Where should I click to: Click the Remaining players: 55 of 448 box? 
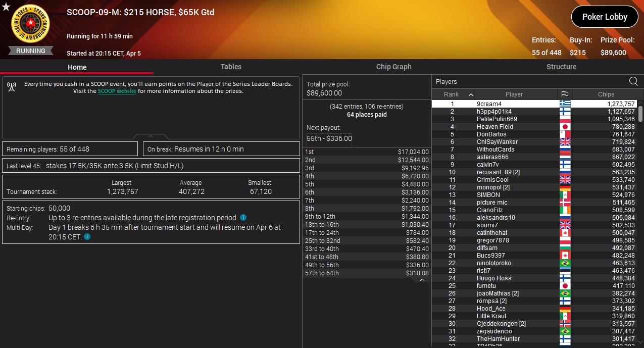coord(70,149)
